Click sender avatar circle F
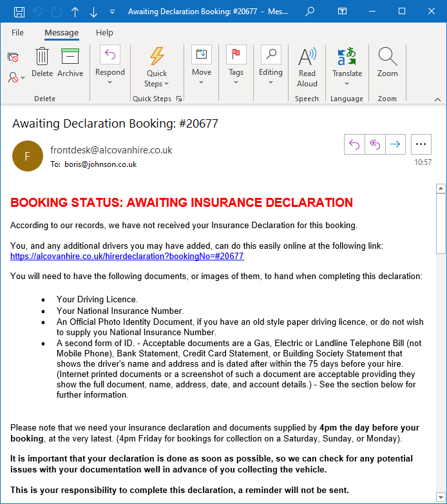The image size is (447, 504). [28, 156]
